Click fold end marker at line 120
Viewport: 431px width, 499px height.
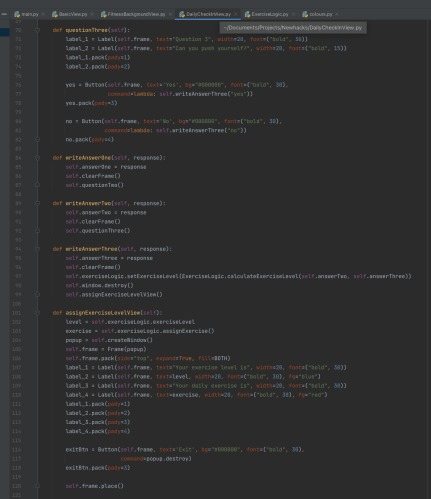click(37, 486)
